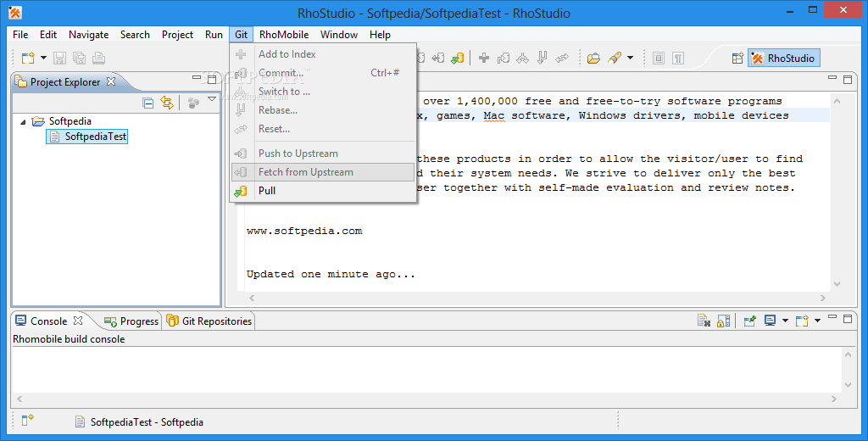Click the Open Console icon
Screen dimensions: 868x441
(802, 321)
